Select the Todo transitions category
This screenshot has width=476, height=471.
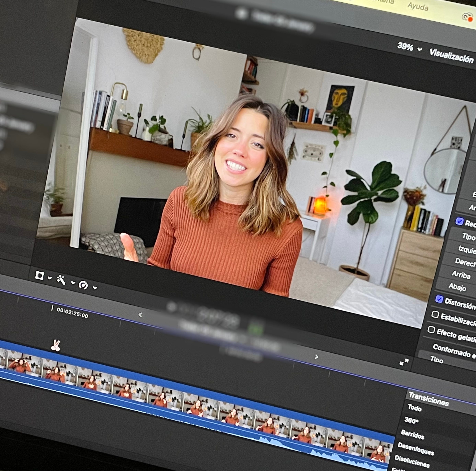point(415,408)
